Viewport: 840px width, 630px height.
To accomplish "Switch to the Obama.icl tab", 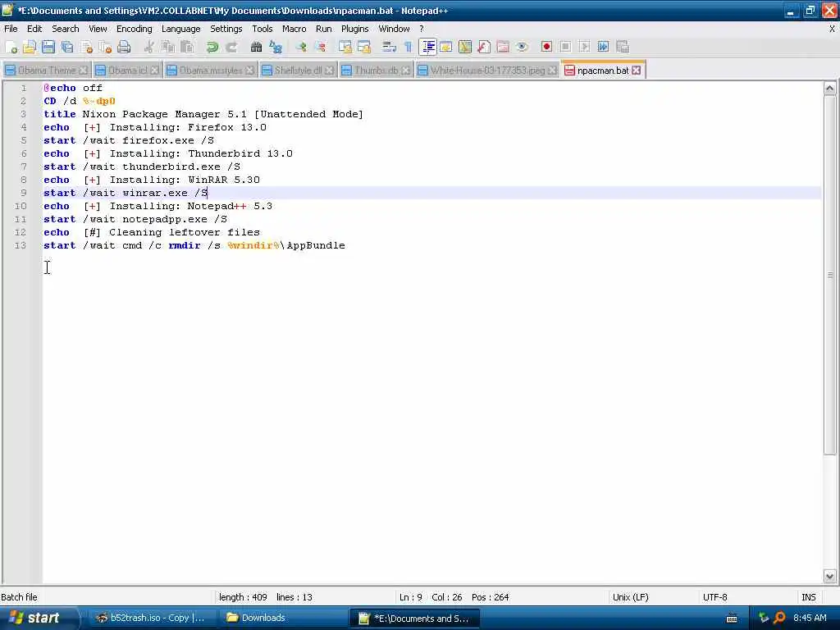I will (x=127, y=71).
